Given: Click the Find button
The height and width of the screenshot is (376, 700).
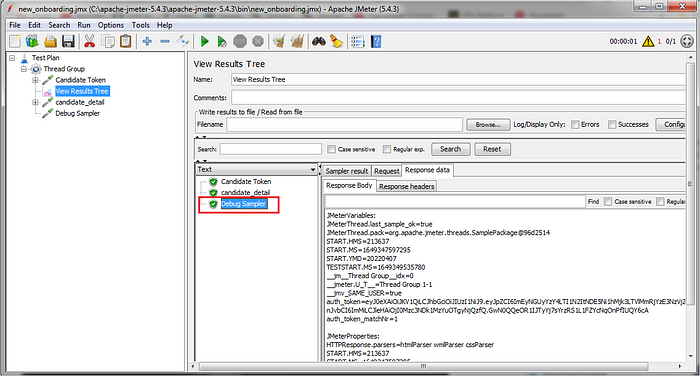Looking at the screenshot, I should (x=593, y=202).
